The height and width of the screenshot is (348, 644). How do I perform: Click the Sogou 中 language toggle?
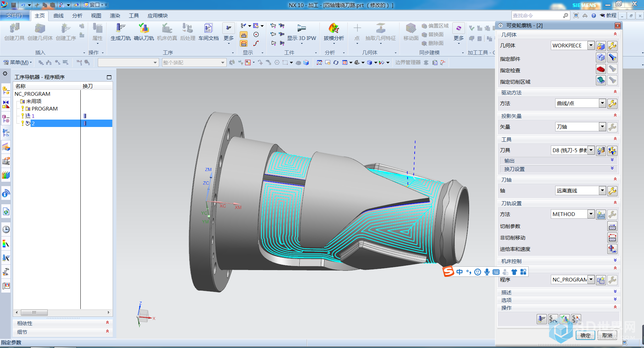tap(459, 272)
